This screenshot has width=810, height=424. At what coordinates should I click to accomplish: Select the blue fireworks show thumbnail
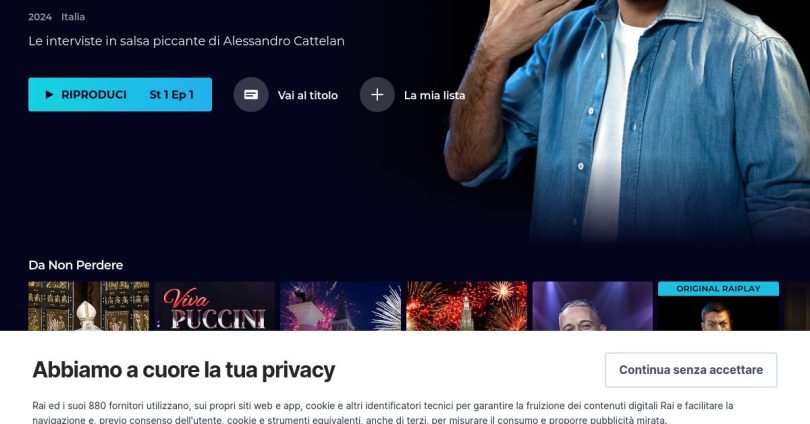coord(340,306)
